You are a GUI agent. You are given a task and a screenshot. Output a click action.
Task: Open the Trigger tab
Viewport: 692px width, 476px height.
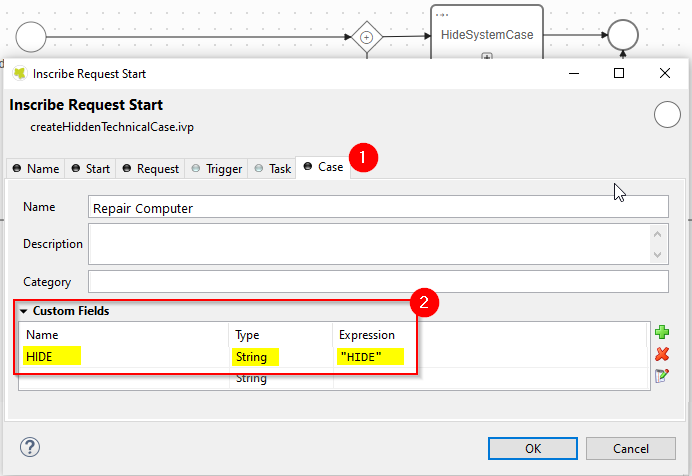216,169
